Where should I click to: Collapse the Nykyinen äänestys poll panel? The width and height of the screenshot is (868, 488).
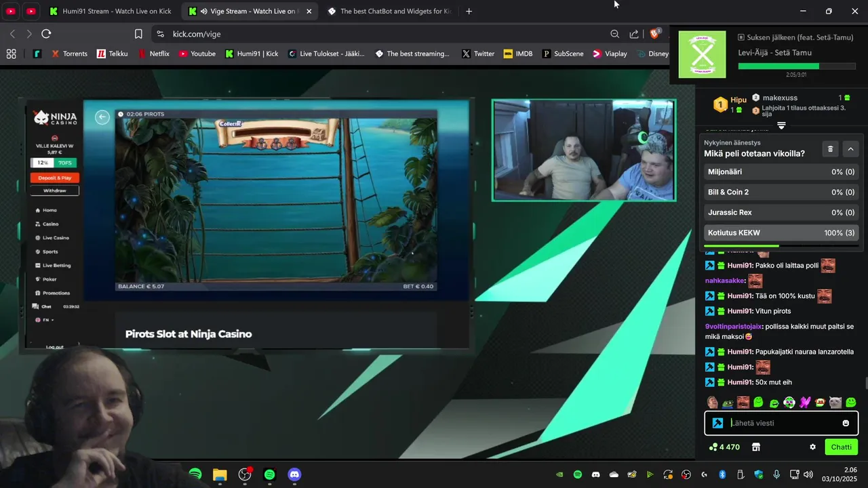(x=850, y=149)
